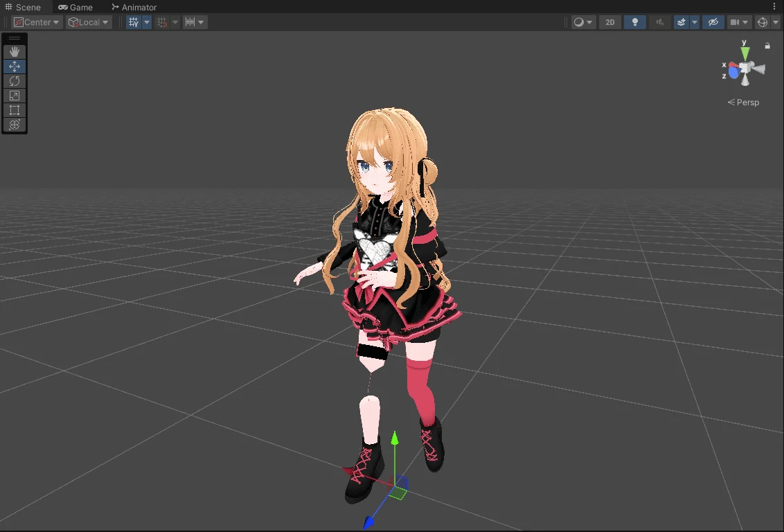This screenshot has height=532, width=784.
Task: Select the Rect Transform tool
Action: click(14, 110)
